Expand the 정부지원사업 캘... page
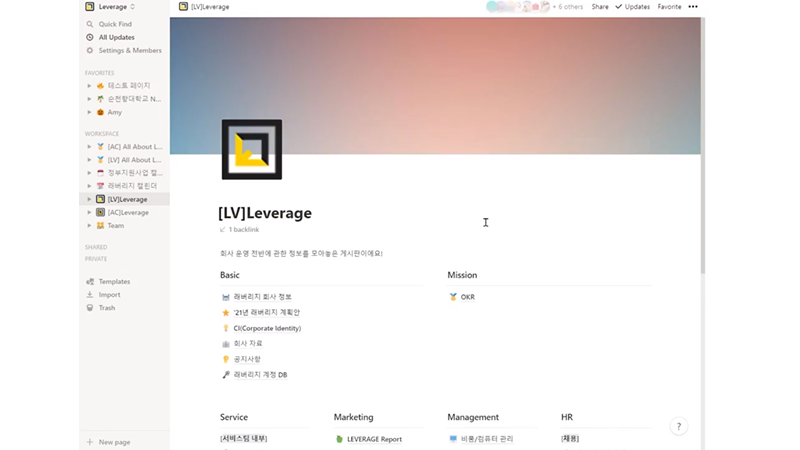Image resolution: width=800 pixels, height=450 pixels. pyautogui.click(x=89, y=173)
